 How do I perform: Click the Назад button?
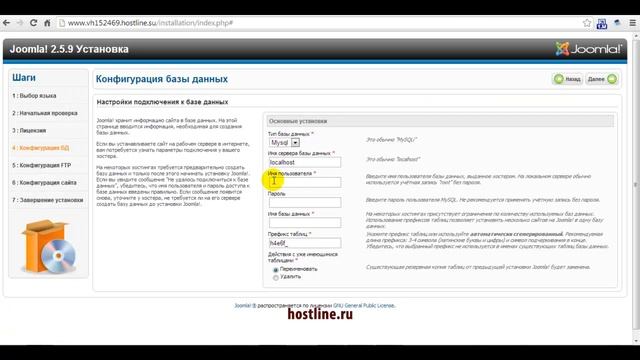pyautogui.click(x=568, y=79)
